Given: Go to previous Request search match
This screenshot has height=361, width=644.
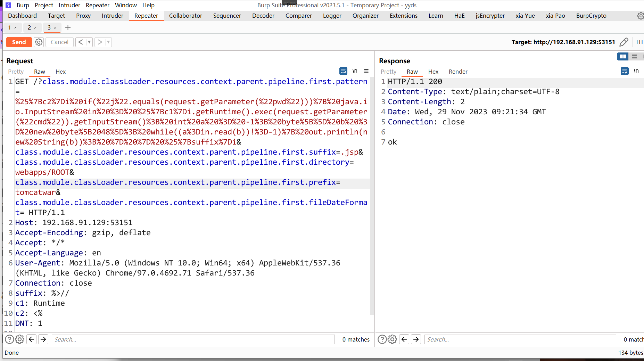Looking at the screenshot, I should pyautogui.click(x=32, y=339).
